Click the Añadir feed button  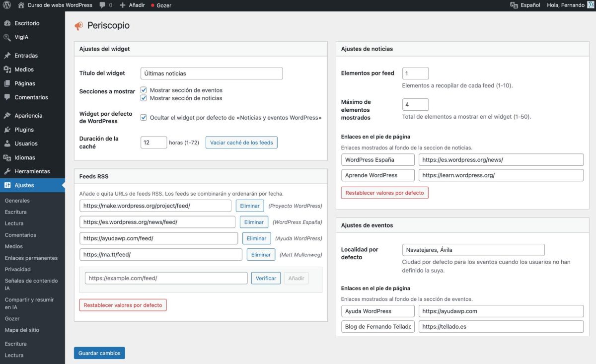pyautogui.click(x=297, y=278)
